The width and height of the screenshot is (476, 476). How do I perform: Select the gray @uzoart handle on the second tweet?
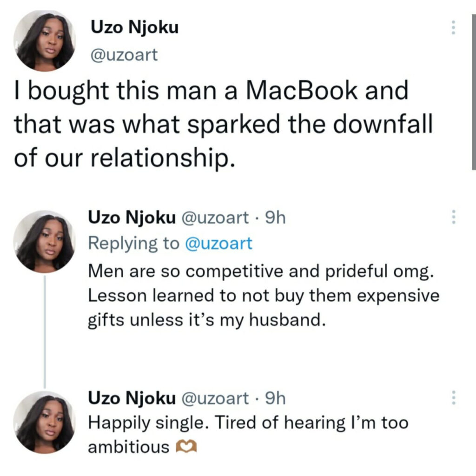(215, 218)
